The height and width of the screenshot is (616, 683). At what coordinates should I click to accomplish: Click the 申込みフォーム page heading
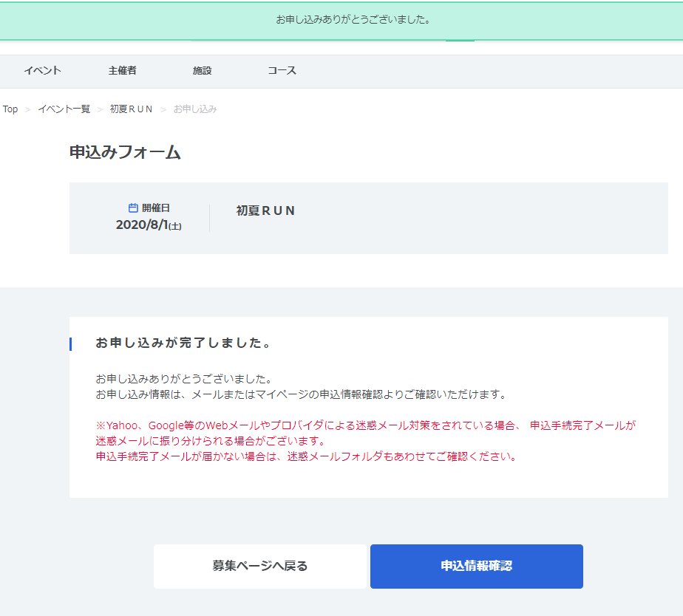click(123, 152)
